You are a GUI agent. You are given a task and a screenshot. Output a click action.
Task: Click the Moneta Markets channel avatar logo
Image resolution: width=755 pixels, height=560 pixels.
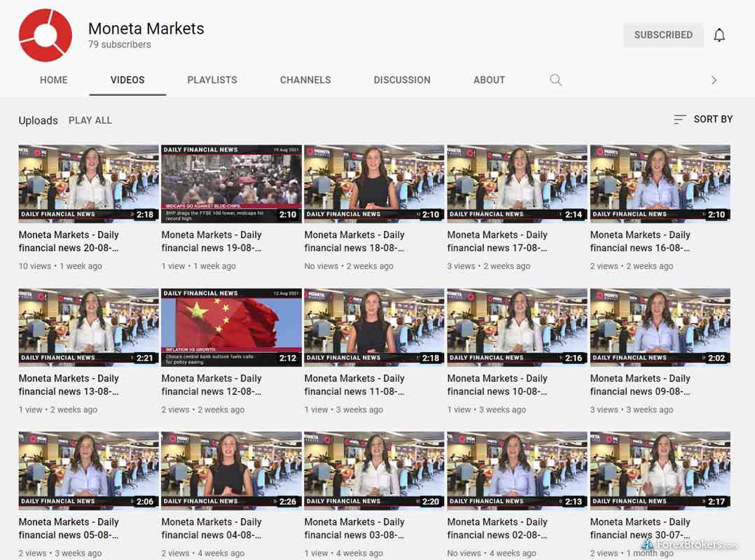click(x=46, y=35)
